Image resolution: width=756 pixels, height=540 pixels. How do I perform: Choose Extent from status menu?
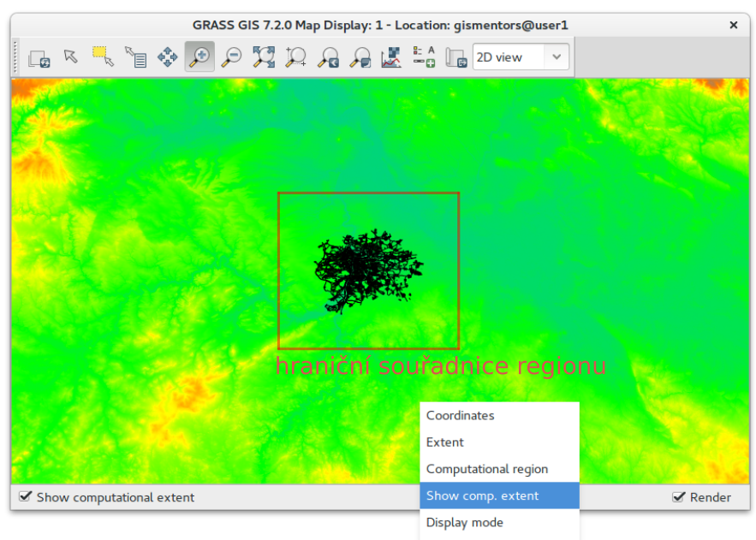[x=499, y=442]
